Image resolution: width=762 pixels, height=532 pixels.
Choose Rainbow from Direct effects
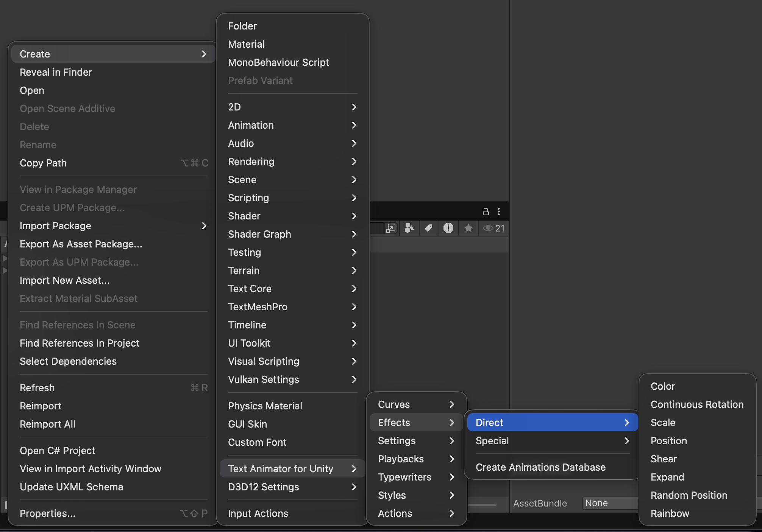pos(670,513)
